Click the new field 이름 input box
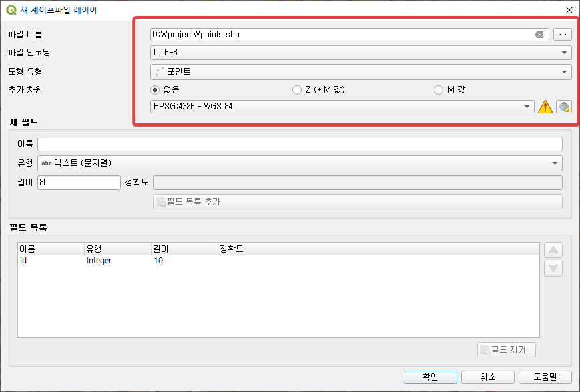This screenshot has height=392, width=580. tap(300, 144)
